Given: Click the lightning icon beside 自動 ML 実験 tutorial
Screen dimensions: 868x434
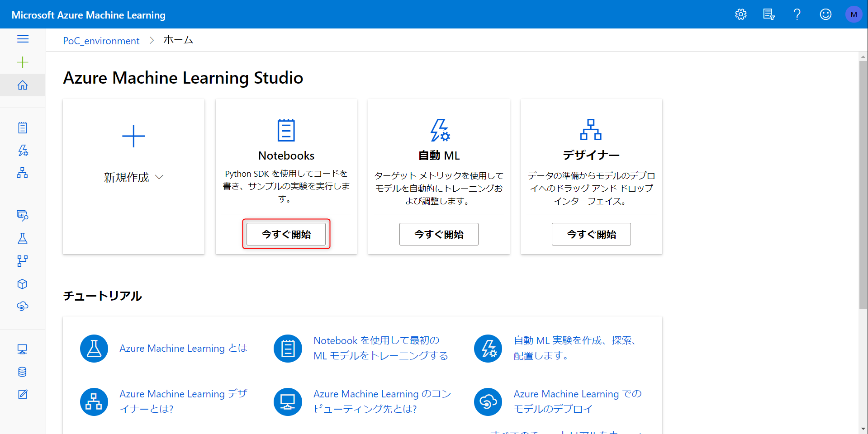Looking at the screenshot, I should tap(488, 349).
